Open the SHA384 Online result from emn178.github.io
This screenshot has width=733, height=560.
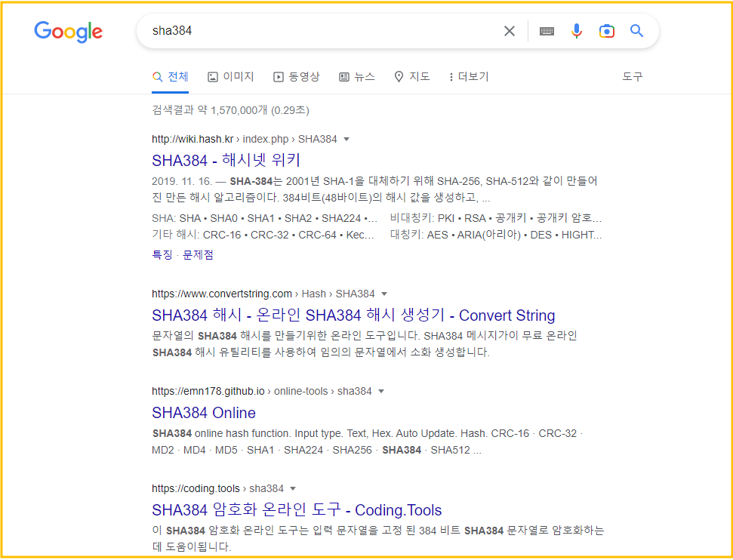[204, 413]
